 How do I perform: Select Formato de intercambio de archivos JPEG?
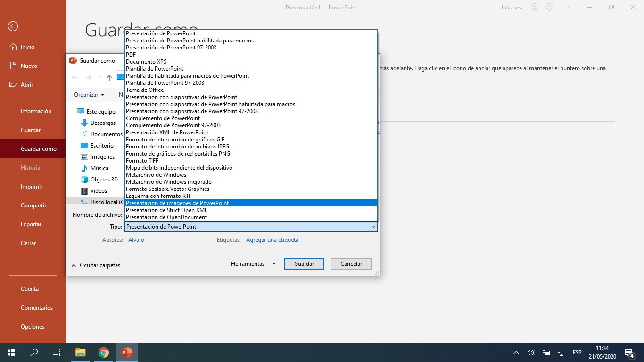click(x=251, y=147)
